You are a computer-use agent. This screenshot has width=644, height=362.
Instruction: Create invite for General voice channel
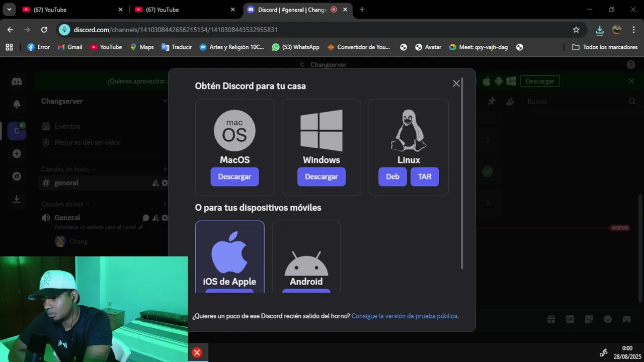(155, 218)
